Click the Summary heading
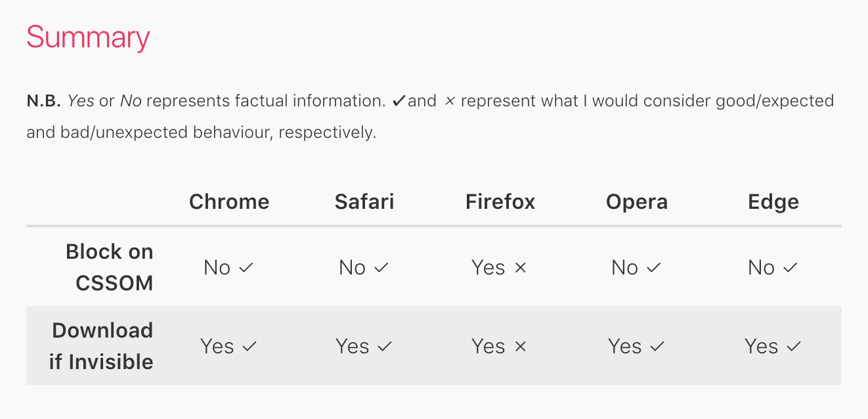868x419 pixels. (x=88, y=37)
